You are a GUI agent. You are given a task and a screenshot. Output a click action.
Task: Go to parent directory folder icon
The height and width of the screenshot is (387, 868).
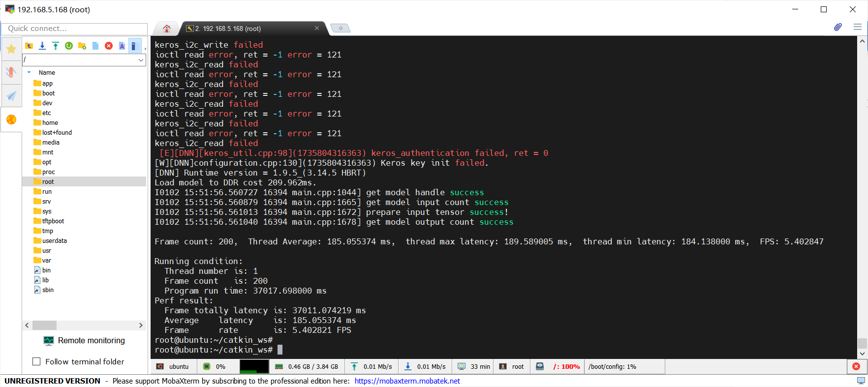point(29,46)
